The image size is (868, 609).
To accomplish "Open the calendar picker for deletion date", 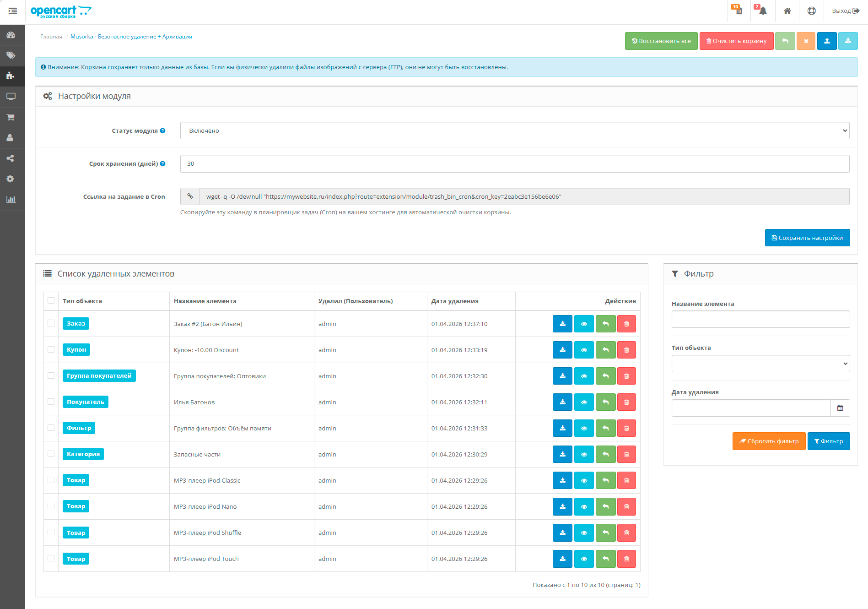I will point(840,408).
